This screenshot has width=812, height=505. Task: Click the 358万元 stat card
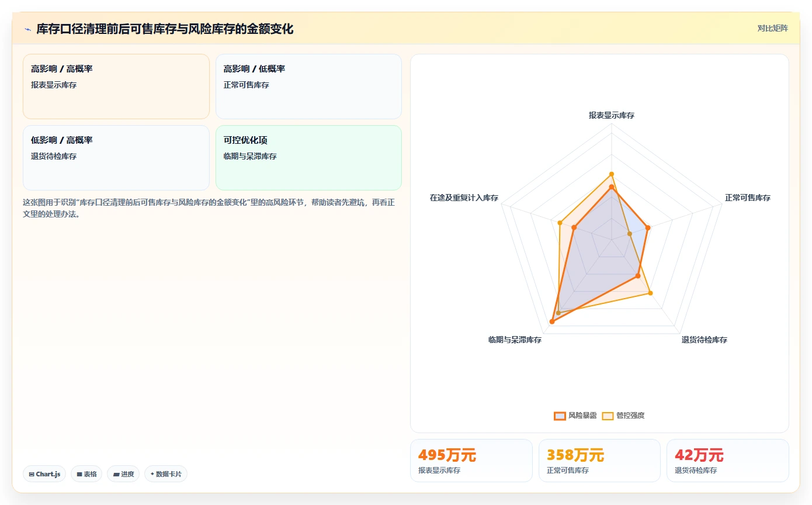pyautogui.click(x=599, y=461)
